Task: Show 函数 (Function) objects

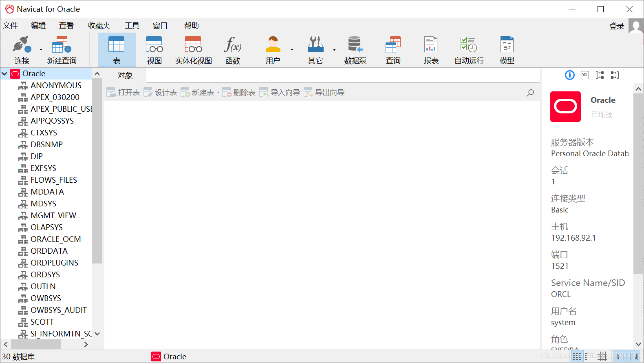Action: coord(233,50)
